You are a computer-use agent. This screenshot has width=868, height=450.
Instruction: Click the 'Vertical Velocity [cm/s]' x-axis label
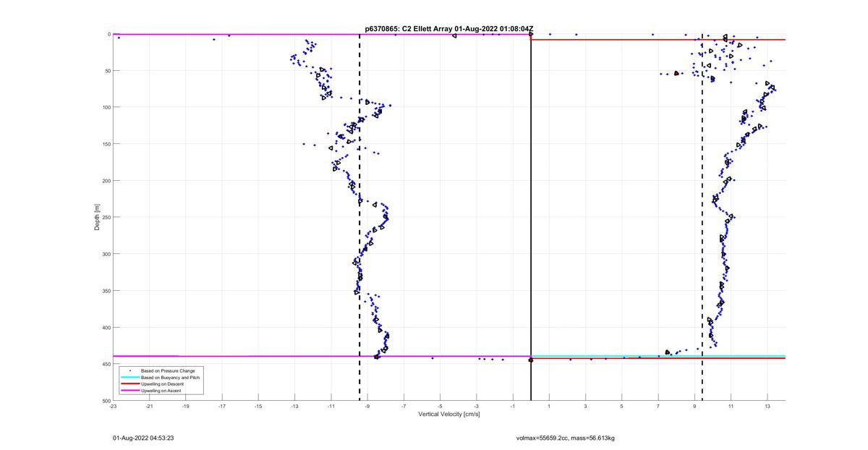(449, 415)
